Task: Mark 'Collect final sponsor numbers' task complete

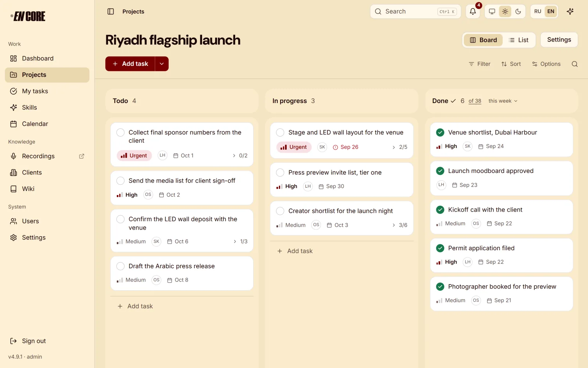Action: 121,132
